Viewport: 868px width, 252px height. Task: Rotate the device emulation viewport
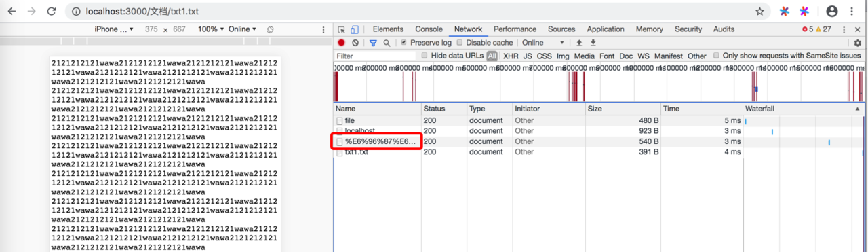tap(270, 29)
